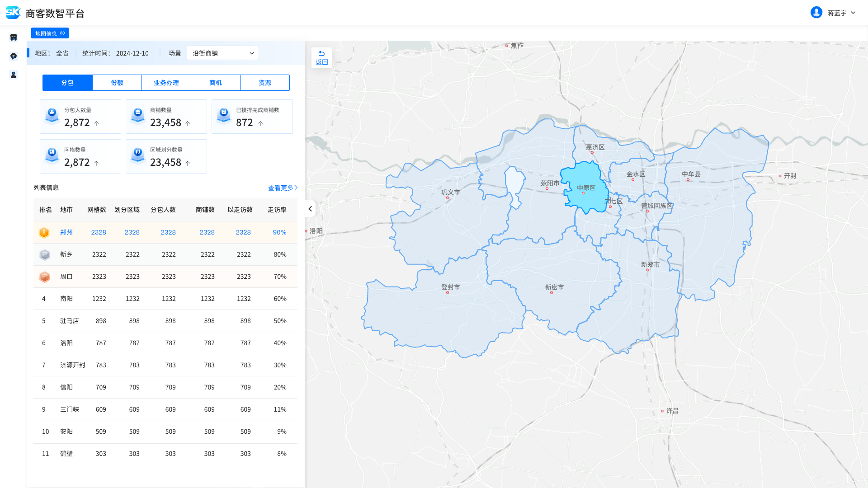
Task: Click the gold medal rank icon for 郑州
Action: click(44, 232)
